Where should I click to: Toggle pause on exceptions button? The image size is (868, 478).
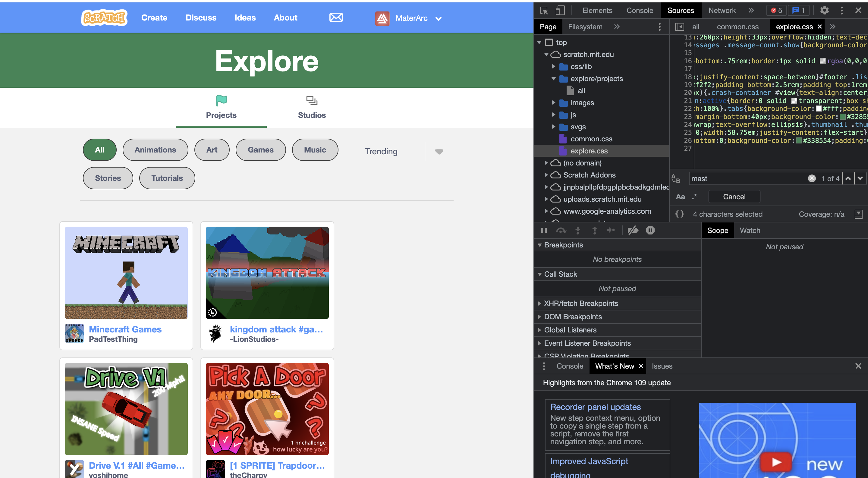pos(650,230)
